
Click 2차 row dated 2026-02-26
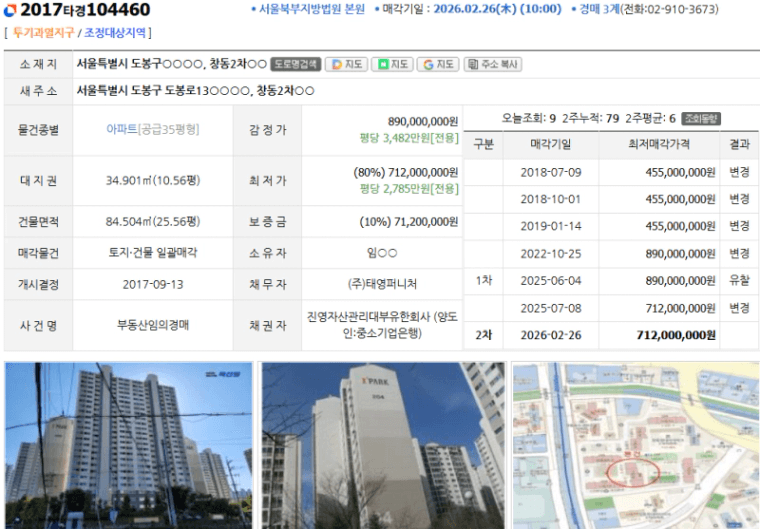pyautogui.click(x=611, y=336)
